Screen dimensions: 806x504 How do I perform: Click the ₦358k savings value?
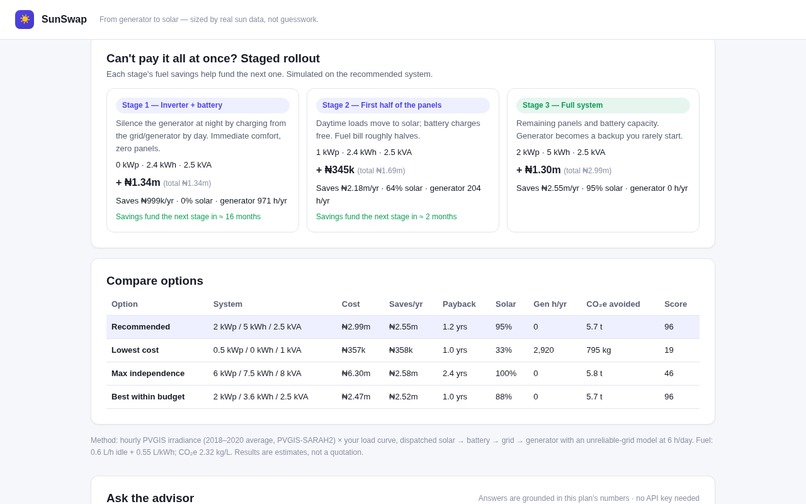401,350
